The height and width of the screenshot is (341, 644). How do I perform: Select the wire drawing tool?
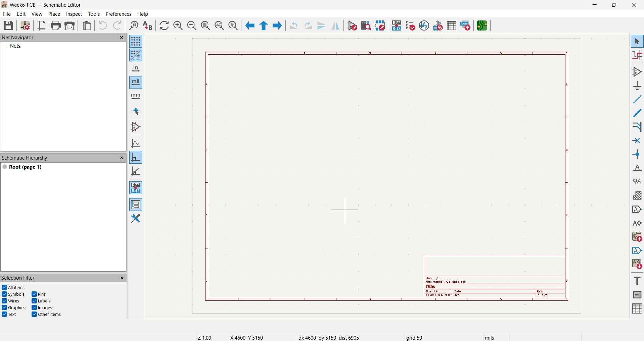click(637, 99)
